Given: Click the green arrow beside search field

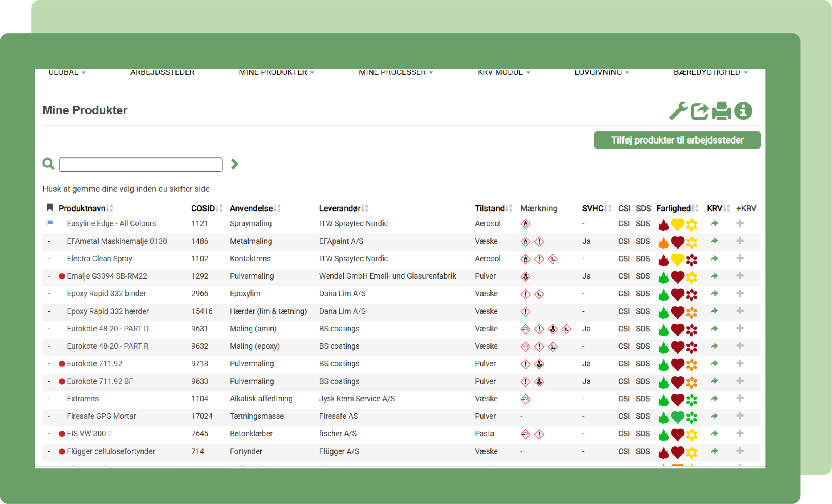Looking at the screenshot, I should pos(235,164).
